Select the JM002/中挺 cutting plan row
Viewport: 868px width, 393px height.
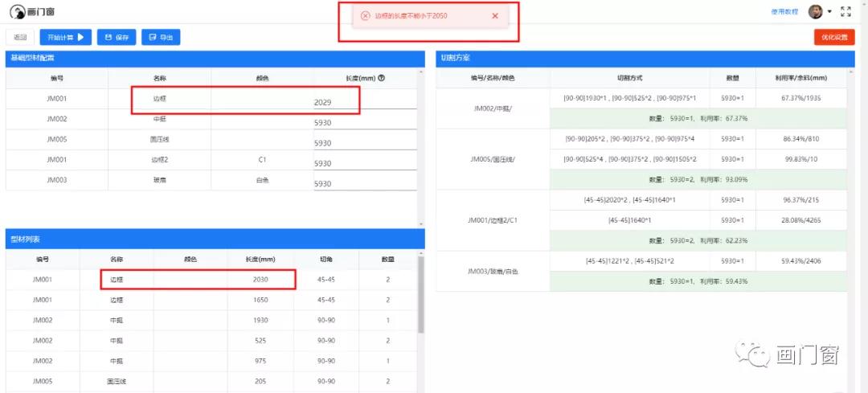click(x=493, y=108)
